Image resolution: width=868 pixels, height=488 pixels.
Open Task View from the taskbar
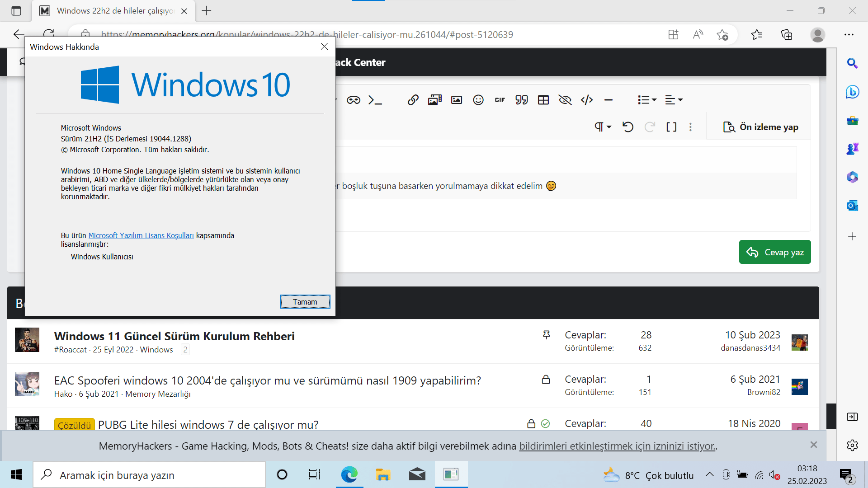[x=314, y=474]
